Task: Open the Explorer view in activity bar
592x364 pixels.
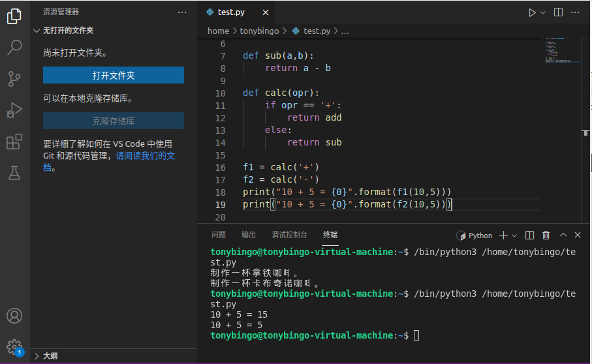Action: point(14,17)
